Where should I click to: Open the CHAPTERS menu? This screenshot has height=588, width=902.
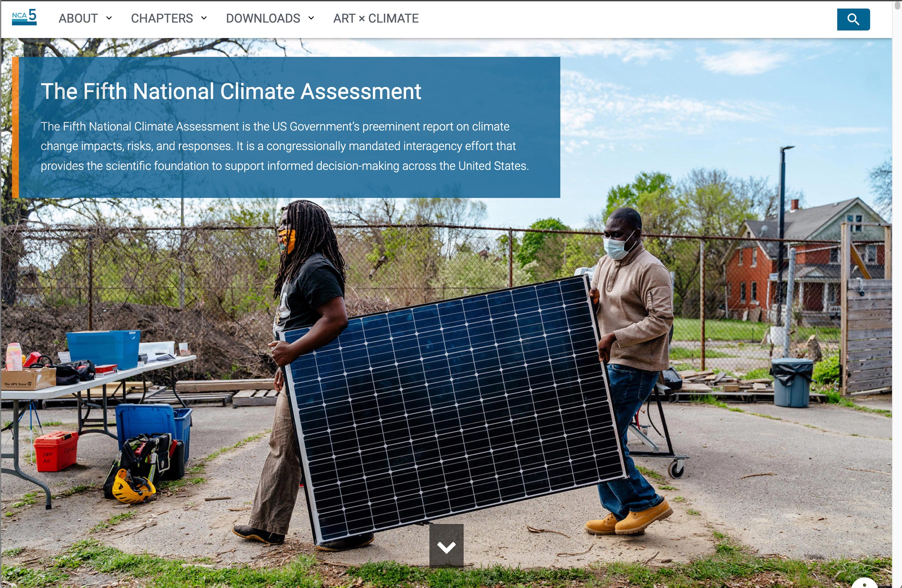click(162, 18)
